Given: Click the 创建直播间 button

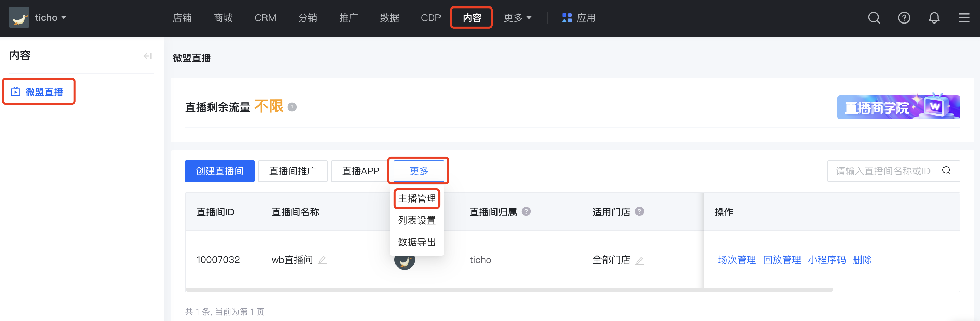Looking at the screenshot, I should coord(219,171).
